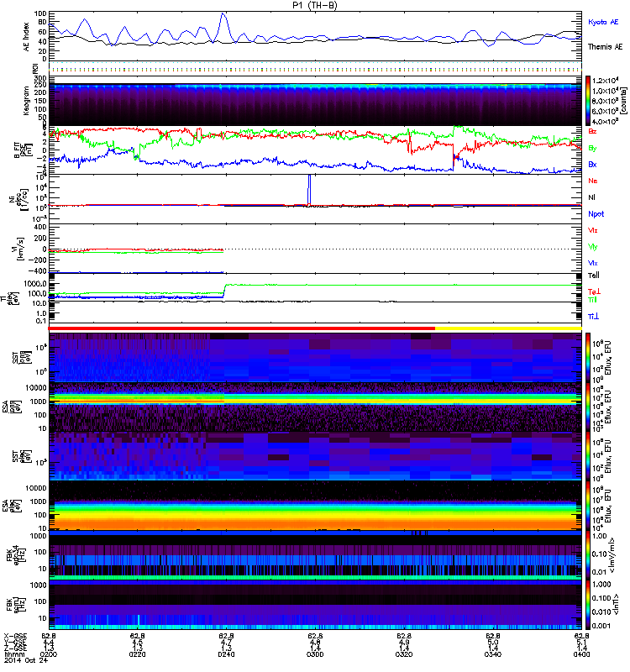
Task: Select the blue Ti⊥ legend label
Action: click(x=593, y=317)
